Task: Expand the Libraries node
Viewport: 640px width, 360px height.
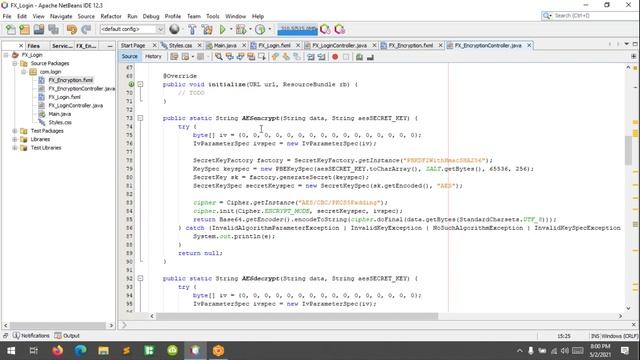Action: pos(15,139)
